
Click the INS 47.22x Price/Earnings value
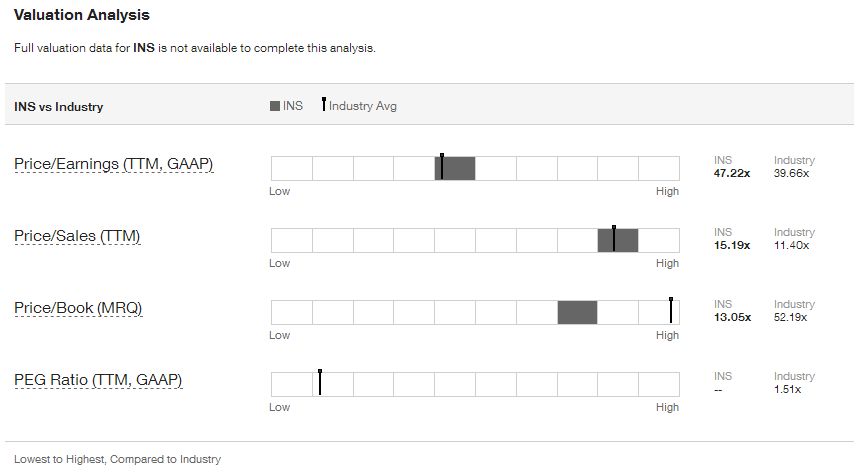tap(732, 173)
